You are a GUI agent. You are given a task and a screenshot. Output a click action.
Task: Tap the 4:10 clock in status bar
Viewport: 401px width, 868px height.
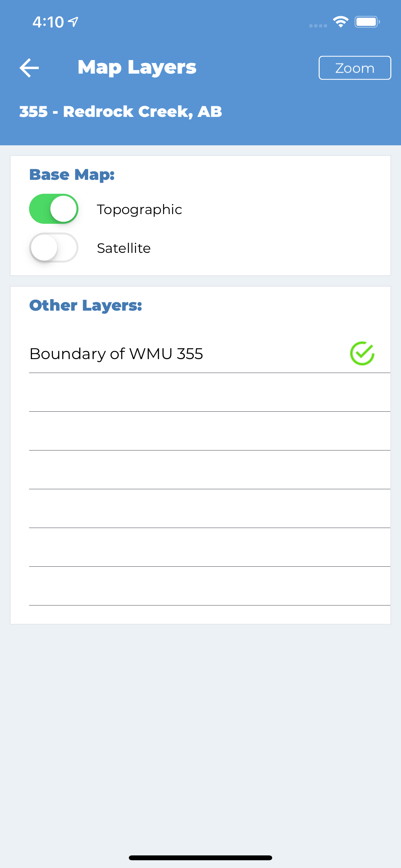coord(48,22)
